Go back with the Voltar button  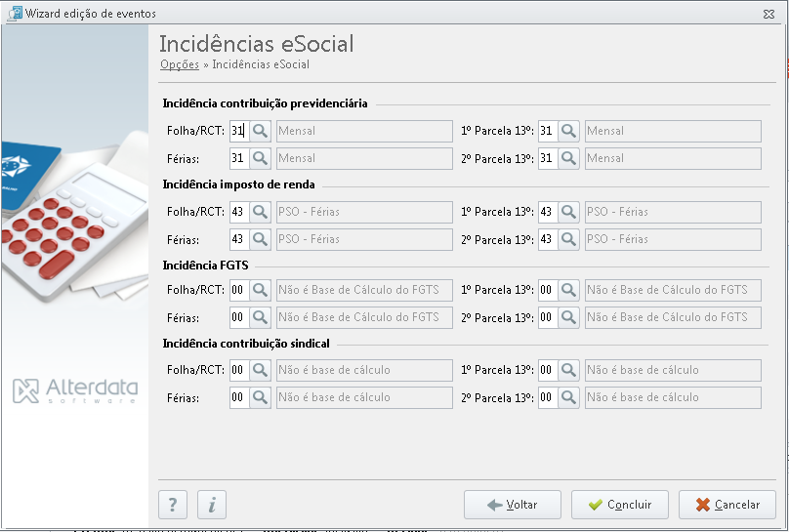coord(513,505)
